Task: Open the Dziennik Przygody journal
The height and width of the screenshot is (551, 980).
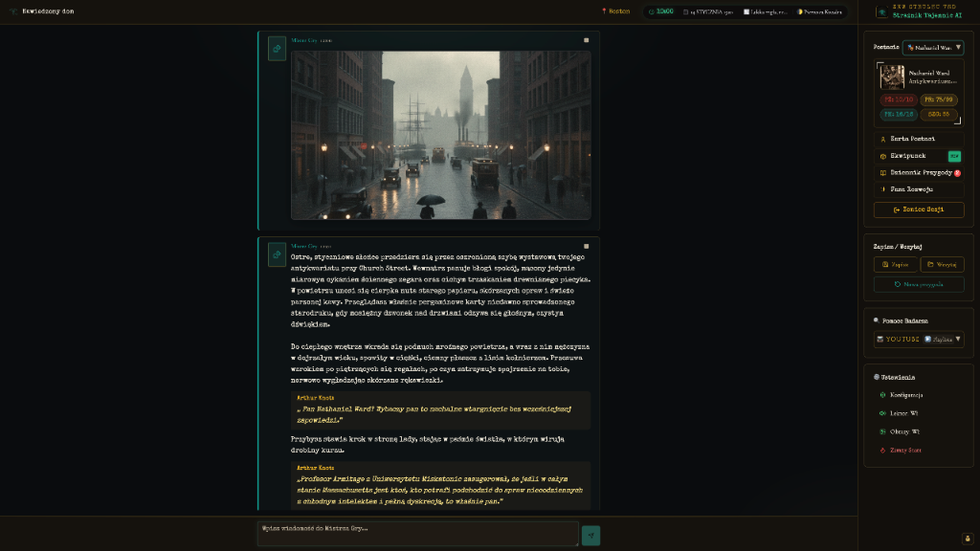Action: 919,173
